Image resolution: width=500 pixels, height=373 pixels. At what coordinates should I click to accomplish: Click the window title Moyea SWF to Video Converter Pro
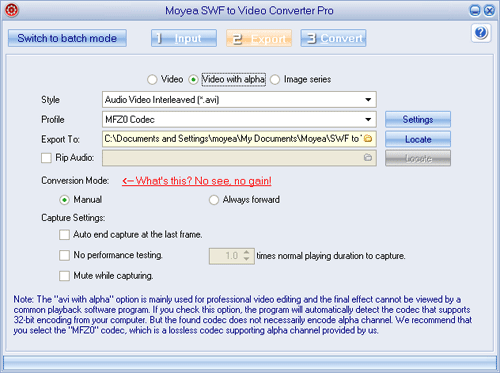249,11
